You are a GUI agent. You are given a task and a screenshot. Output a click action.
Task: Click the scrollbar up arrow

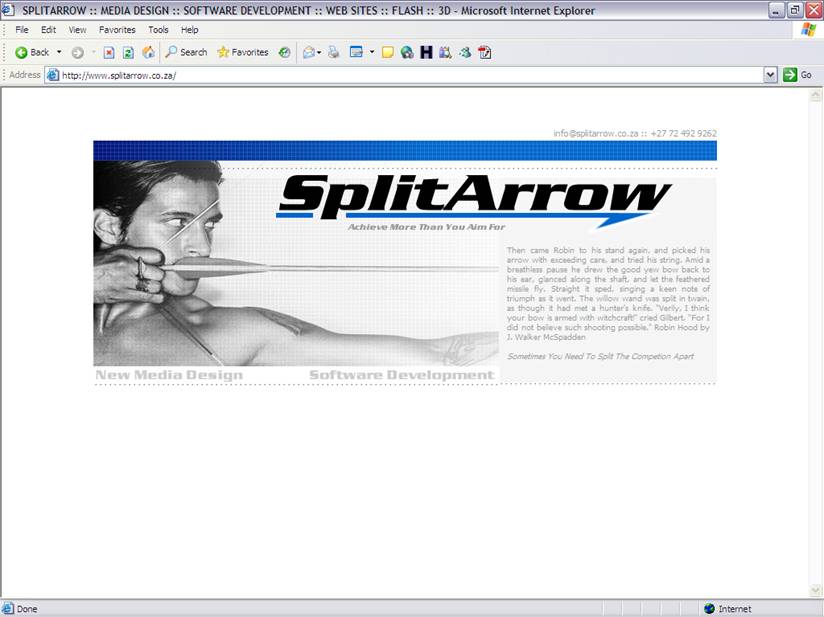pyautogui.click(x=816, y=95)
